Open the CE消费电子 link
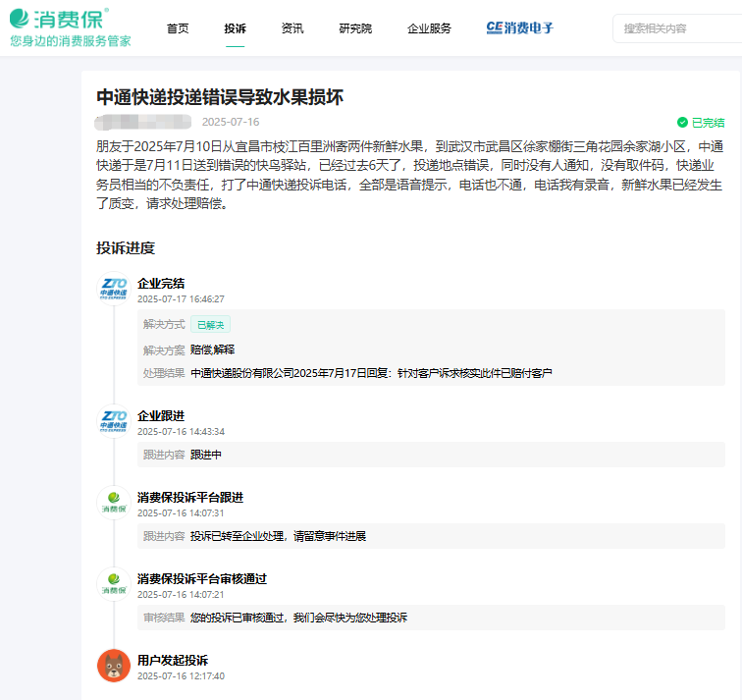This screenshot has height=700, width=742. [519, 27]
